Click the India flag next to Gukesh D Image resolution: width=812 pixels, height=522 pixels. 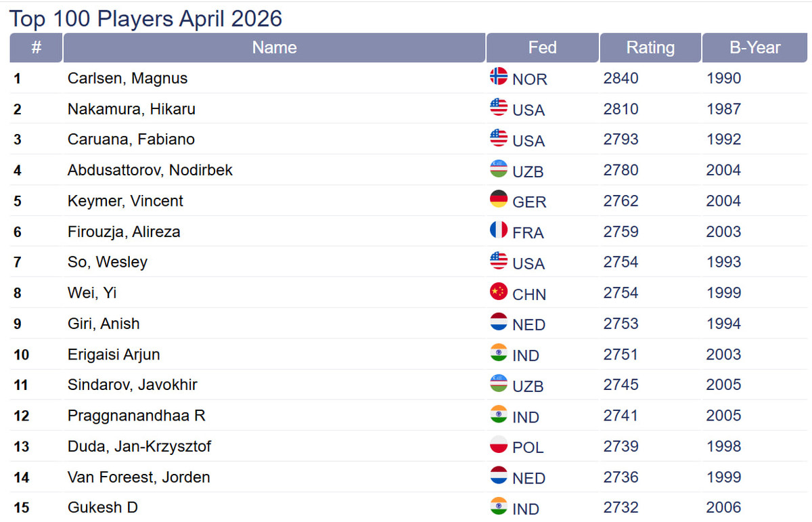pyautogui.click(x=499, y=506)
